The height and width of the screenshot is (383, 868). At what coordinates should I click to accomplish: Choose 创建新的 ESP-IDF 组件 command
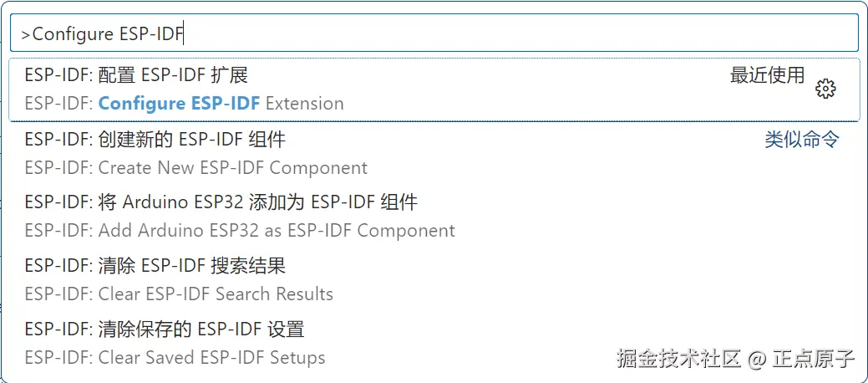point(155,139)
